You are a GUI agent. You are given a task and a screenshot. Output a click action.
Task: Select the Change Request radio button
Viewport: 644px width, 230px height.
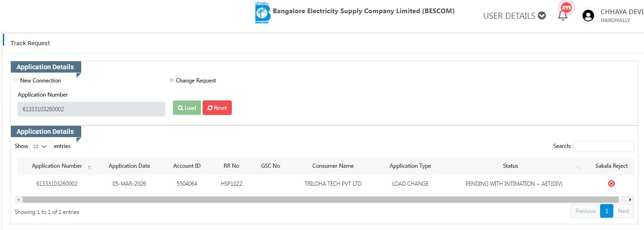click(172, 81)
